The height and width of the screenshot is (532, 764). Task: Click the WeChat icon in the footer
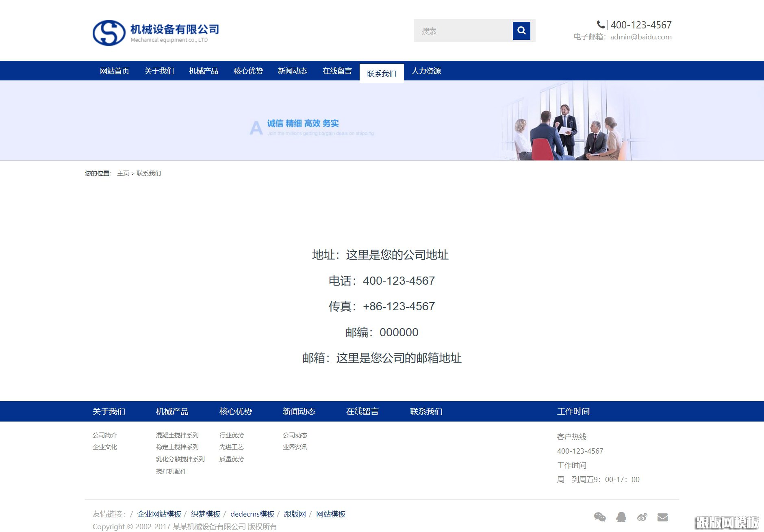click(x=600, y=517)
